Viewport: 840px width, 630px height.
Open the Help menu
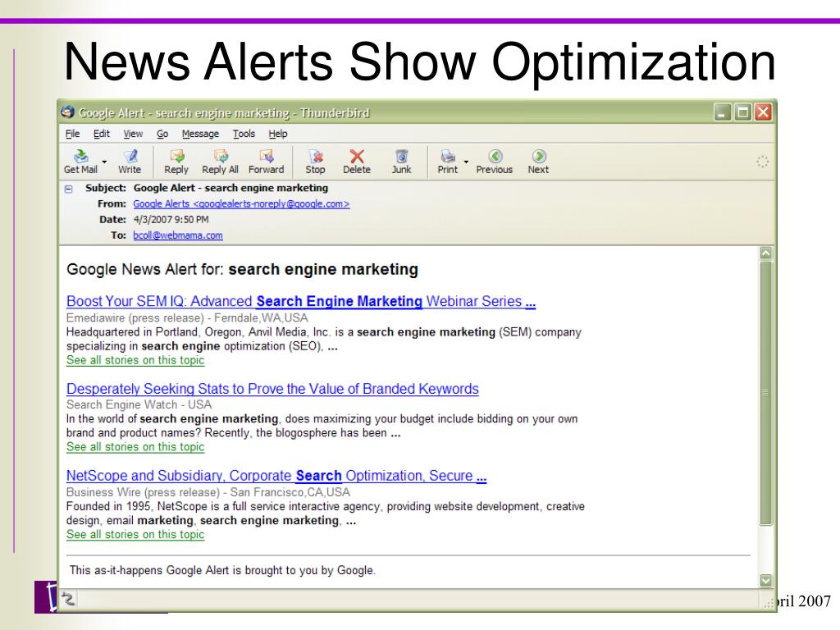point(278,134)
